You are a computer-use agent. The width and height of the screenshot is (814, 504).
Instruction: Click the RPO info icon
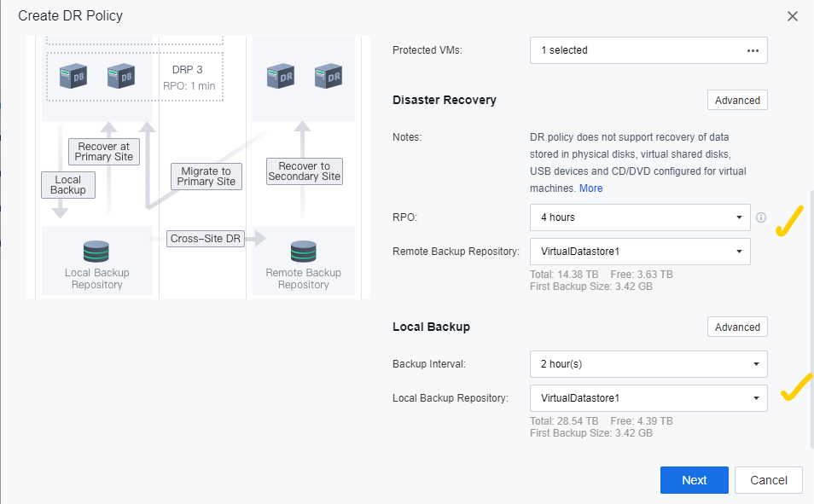[760, 217]
